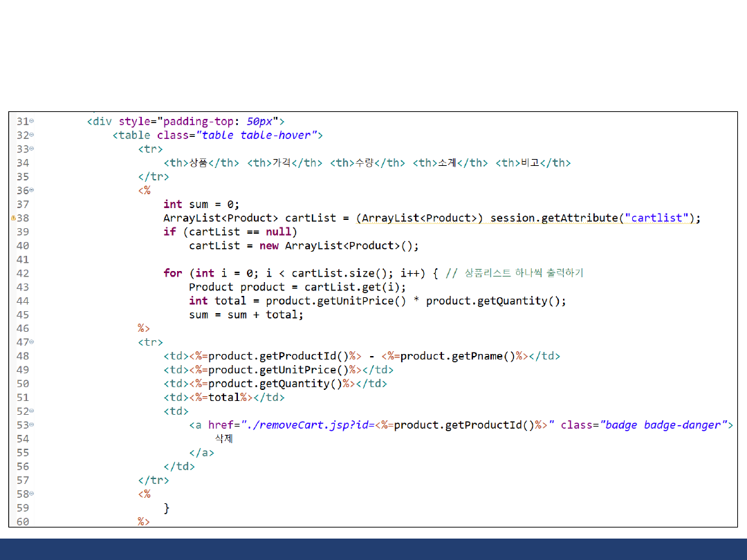Viewport: 747px width, 560px height.
Task: Collapse the table fold at line 32
Action: pyautogui.click(x=32, y=136)
